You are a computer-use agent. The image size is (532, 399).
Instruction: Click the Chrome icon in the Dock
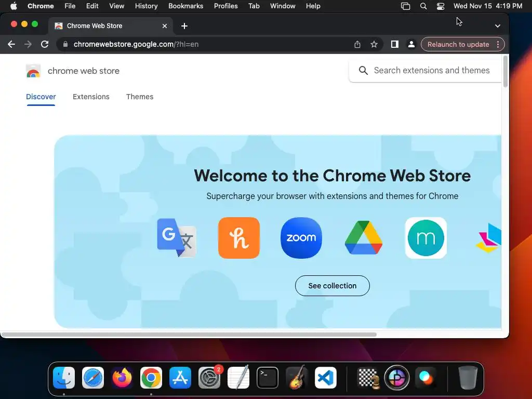151,378
